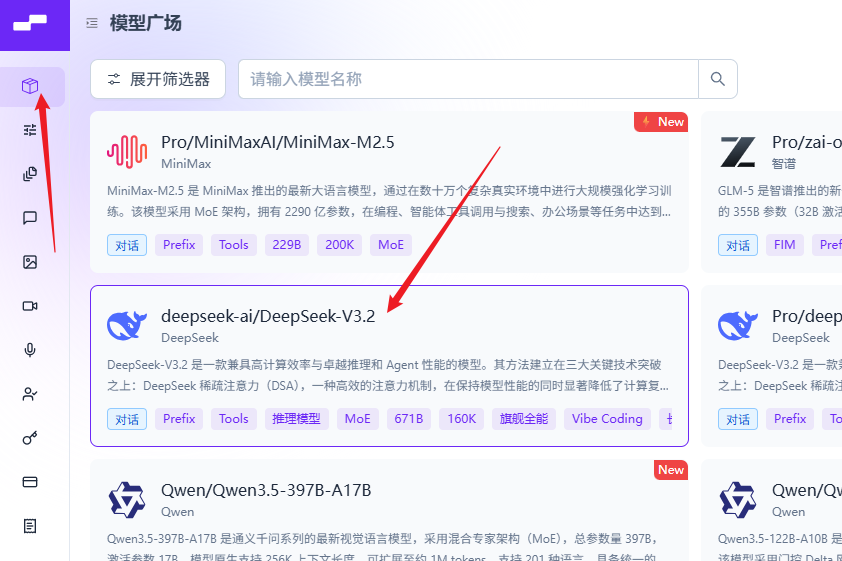Viewport: 842px width, 561px height.
Task: Click 对话 tag on MiniMax-M2.5 card
Action: click(x=127, y=245)
